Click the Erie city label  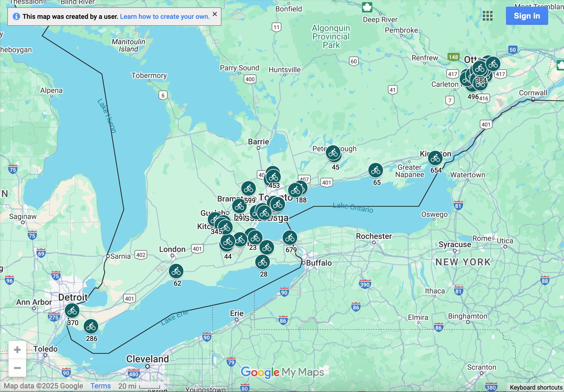click(237, 313)
